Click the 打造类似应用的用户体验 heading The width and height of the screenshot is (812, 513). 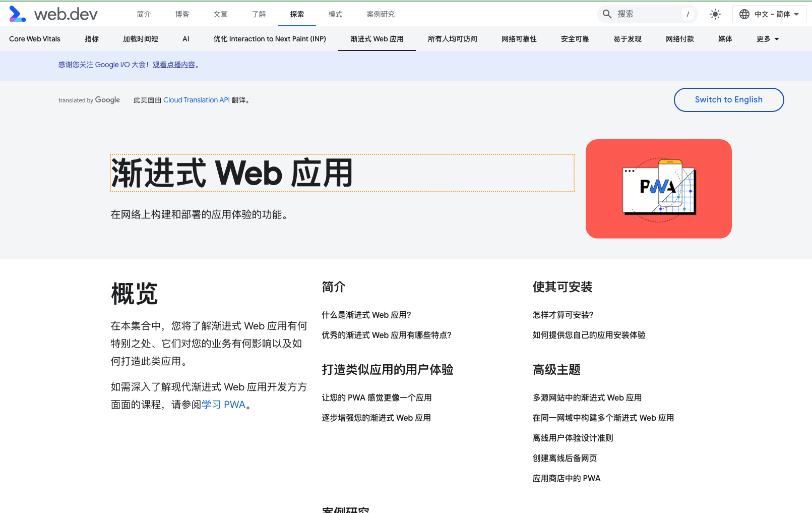(388, 370)
